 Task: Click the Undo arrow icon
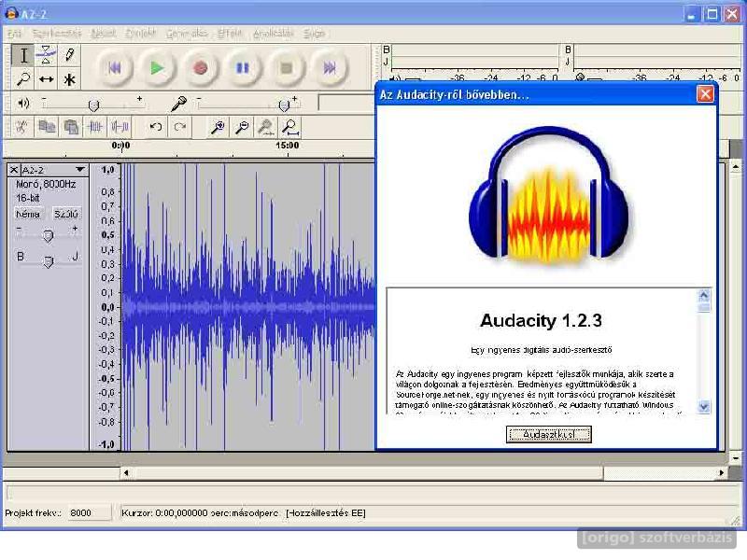pos(156,127)
